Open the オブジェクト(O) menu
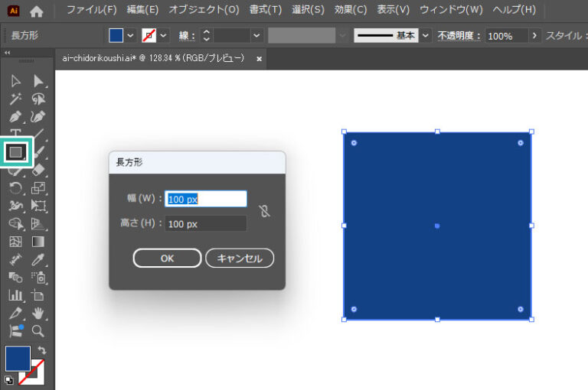 (204, 11)
